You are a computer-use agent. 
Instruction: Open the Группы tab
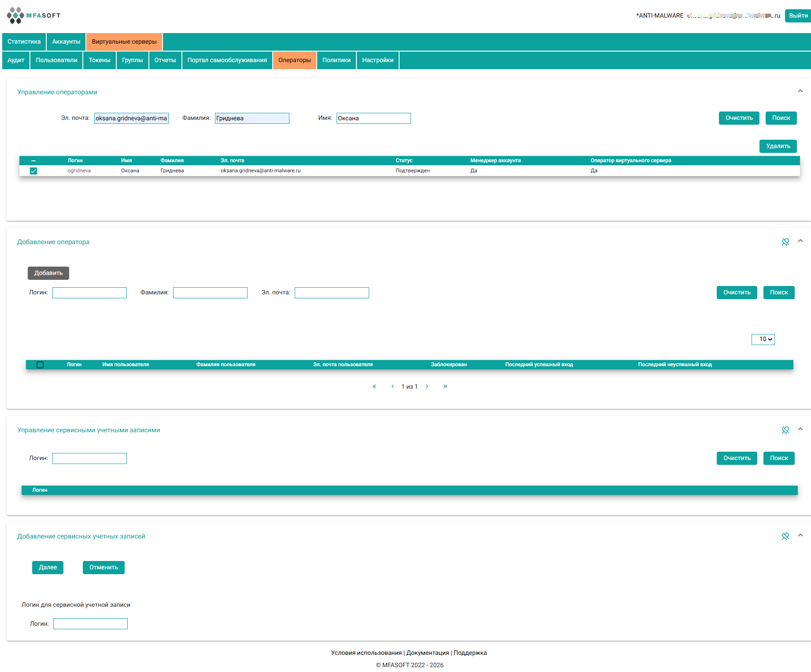pyautogui.click(x=133, y=60)
